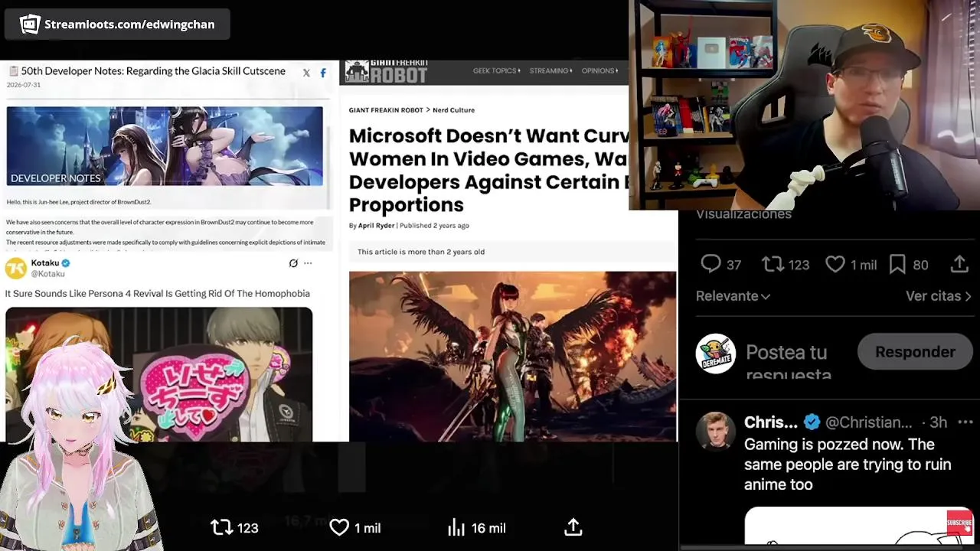Click the 'Gaming is pozzed now' reply text
This screenshot has width=980, height=551.
(x=848, y=465)
